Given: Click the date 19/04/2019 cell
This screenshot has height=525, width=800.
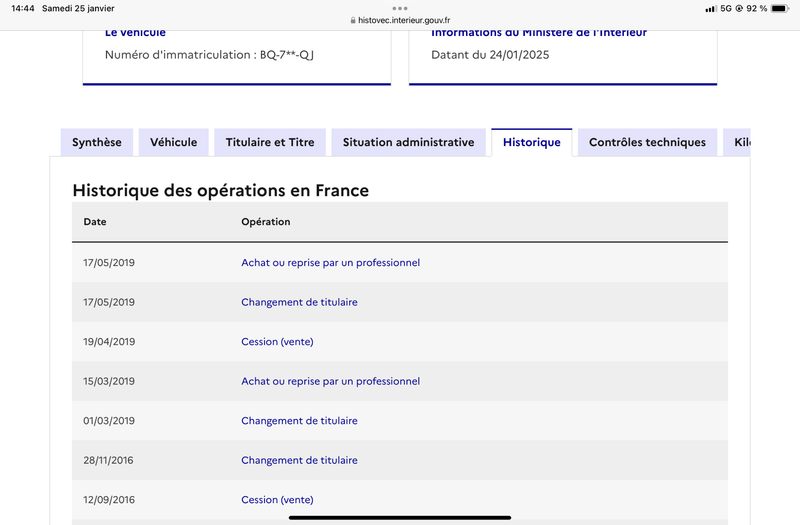Looking at the screenshot, I should [x=109, y=342].
